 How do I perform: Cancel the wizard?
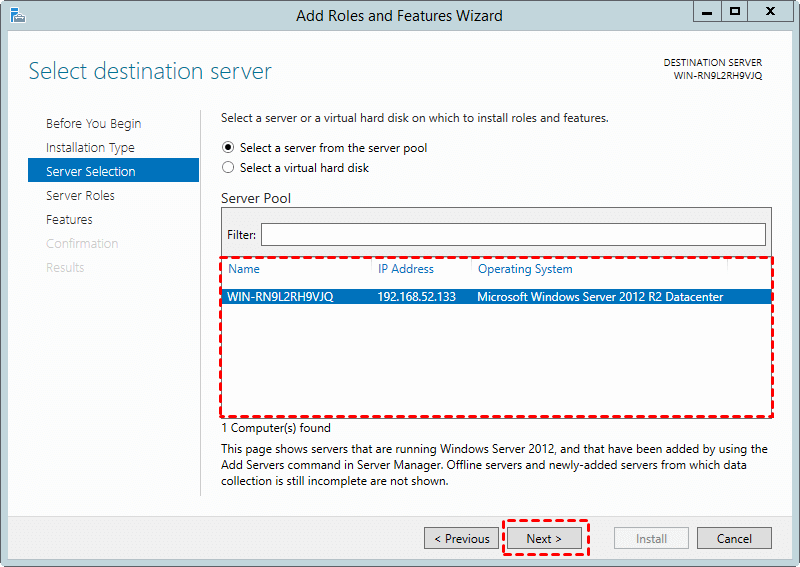(734, 538)
